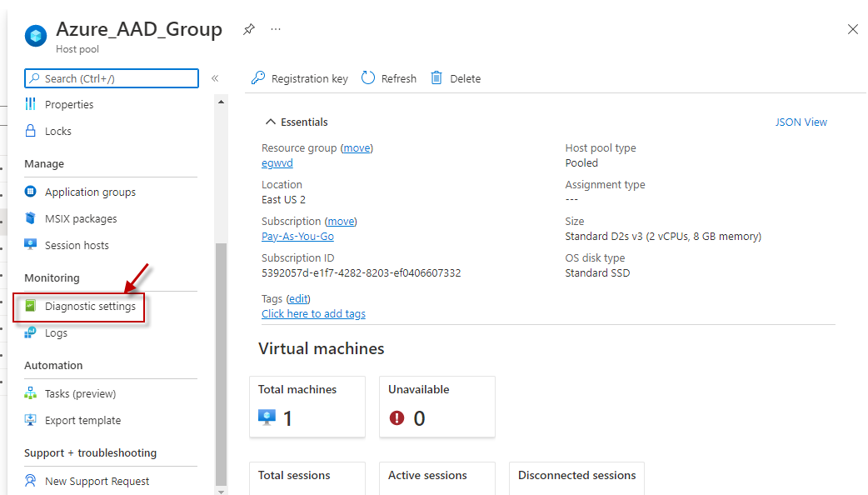Click the Azure_AAD_Group host pool icon
The height and width of the screenshot is (495, 868).
point(36,37)
